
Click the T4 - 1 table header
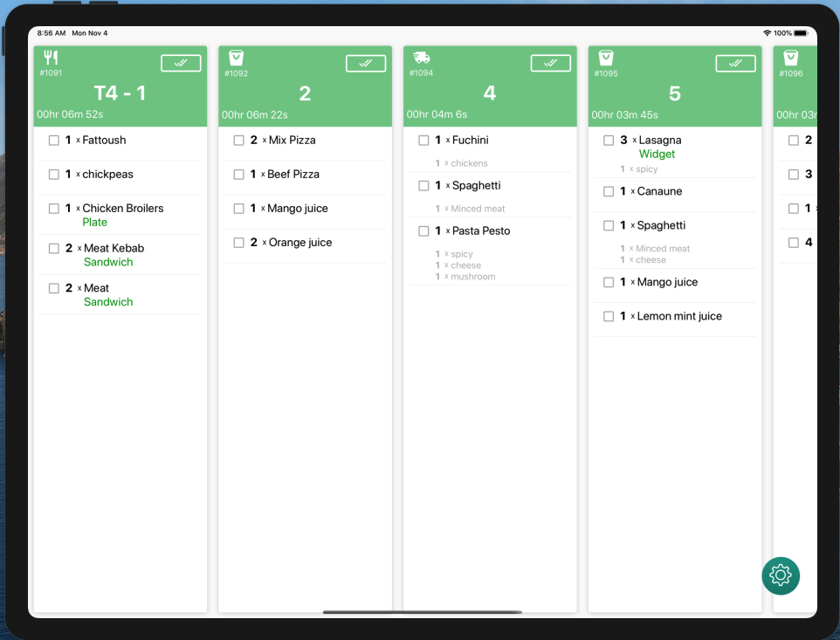120,93
